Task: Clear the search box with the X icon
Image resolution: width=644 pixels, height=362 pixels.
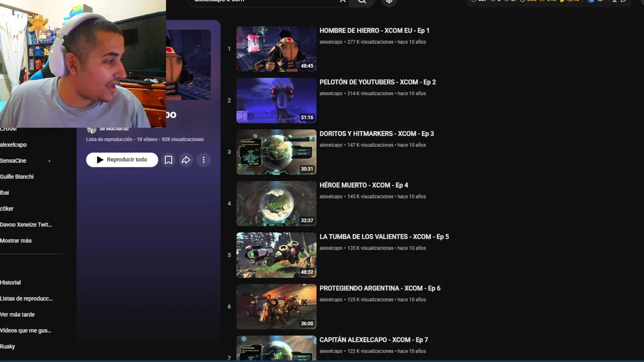Action: 343,2
